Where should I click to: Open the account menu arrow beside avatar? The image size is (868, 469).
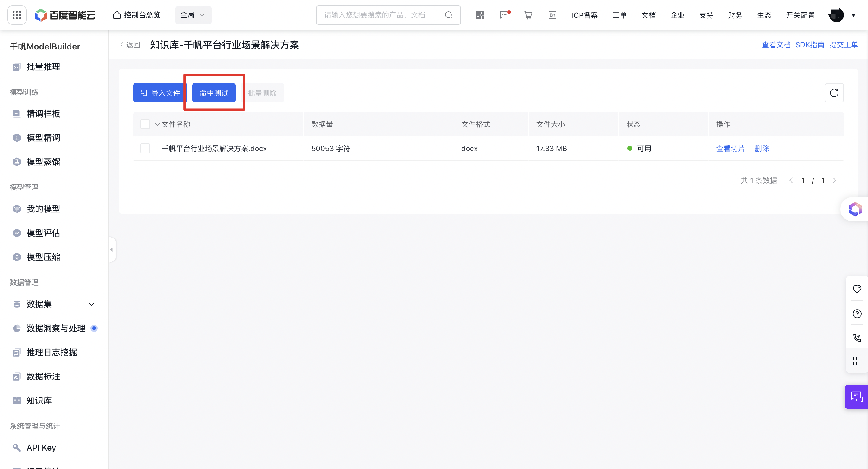[853, 15]
